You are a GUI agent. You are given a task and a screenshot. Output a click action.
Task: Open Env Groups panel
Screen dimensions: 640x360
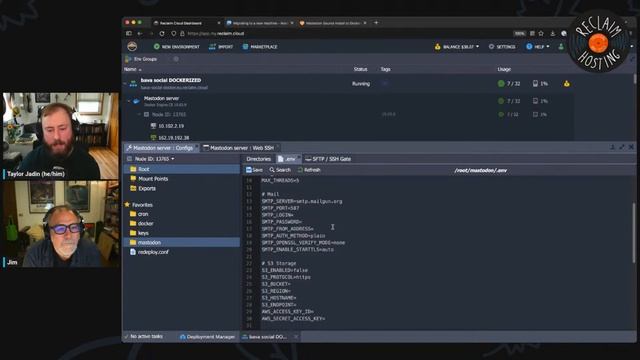pos(142,59)
